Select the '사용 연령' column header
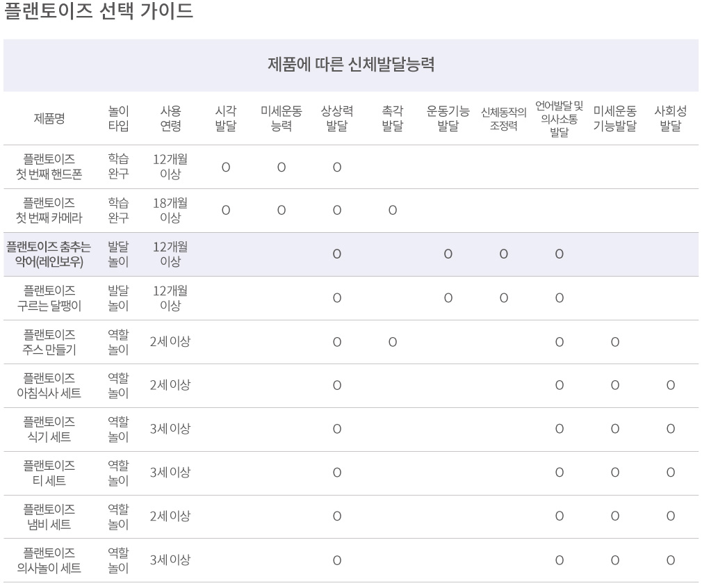Image resolution: width=702 pixels, height=588 pixels. click(170, 118)
